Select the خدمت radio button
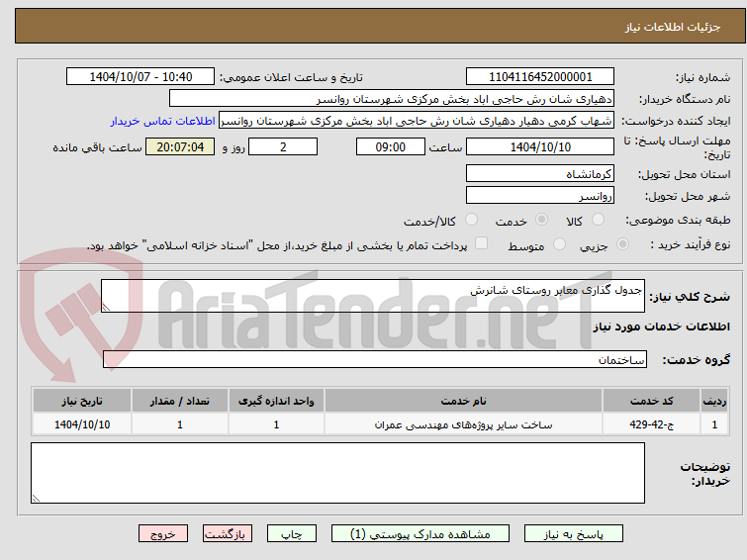The image size is (747, 560). (x=541, y=220)
